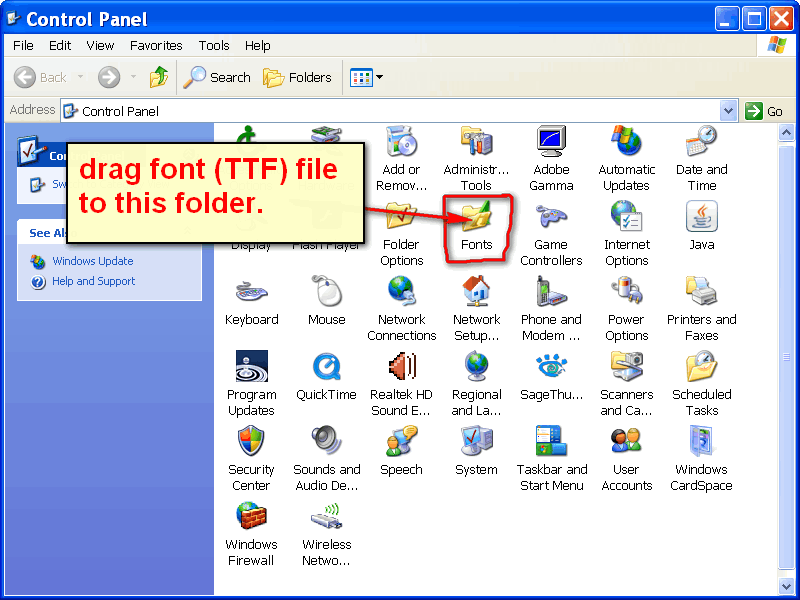The height and width of the screenshot is (600, 800).
Task: Open the User Accounts icon
Action: pyautogui.click(x=626, y=441)
